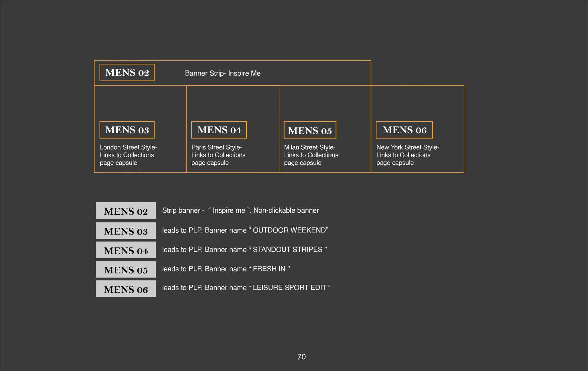Click the orange-outlined MENS 02 label
Viewport: 588px width, 371px height.
coord(127,72)
